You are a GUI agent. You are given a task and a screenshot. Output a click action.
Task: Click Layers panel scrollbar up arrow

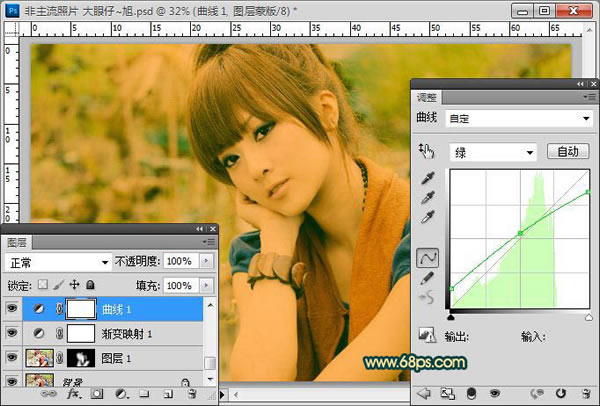tap(210, 305)
